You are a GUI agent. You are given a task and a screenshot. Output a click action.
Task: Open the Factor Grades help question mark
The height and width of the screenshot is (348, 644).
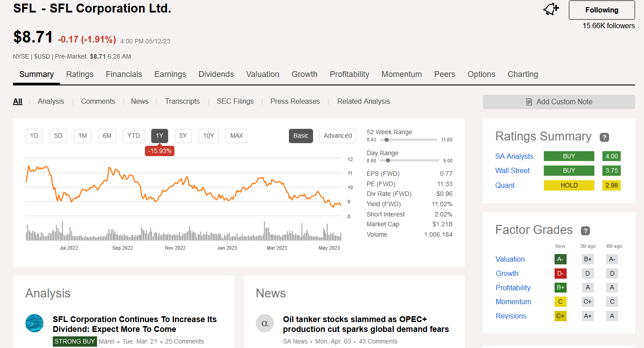[x=585, y=231]
